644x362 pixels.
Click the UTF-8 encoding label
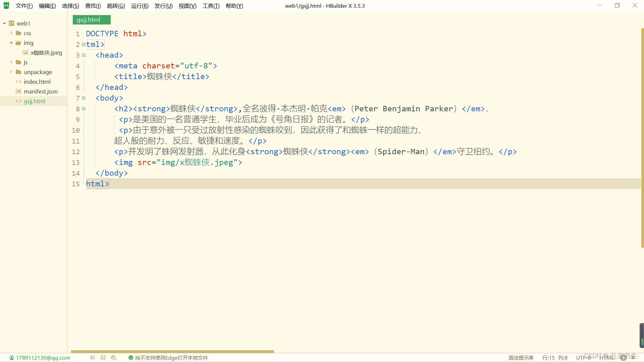pyautogui.click(x=583, y=358)
